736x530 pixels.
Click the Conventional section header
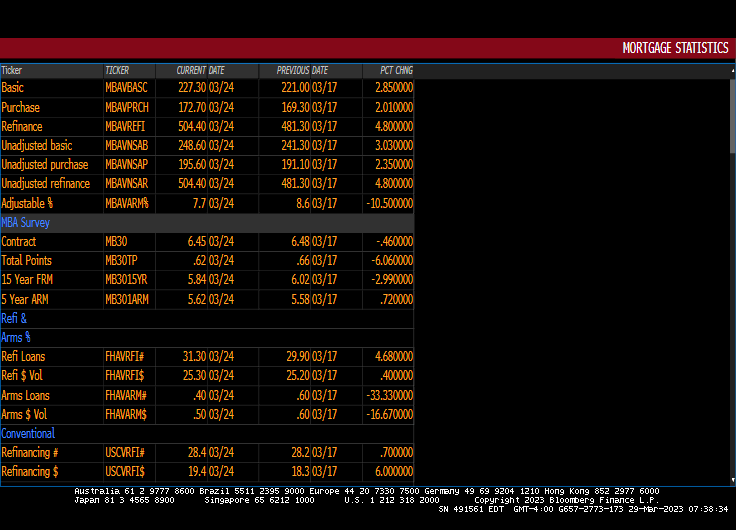coord(28,434)
